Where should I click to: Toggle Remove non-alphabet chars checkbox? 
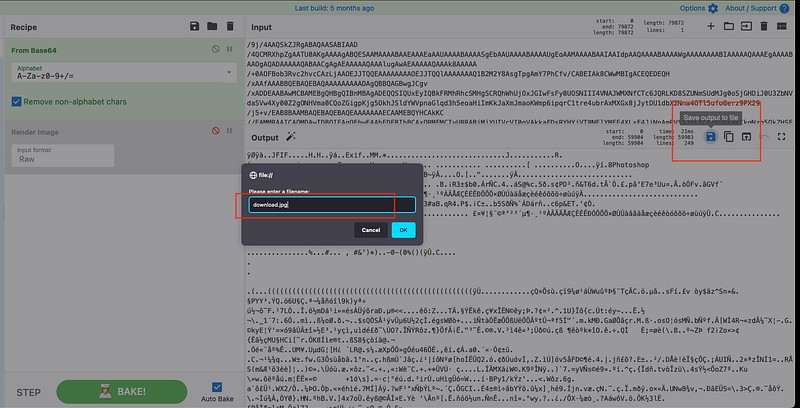click(17, 101)
